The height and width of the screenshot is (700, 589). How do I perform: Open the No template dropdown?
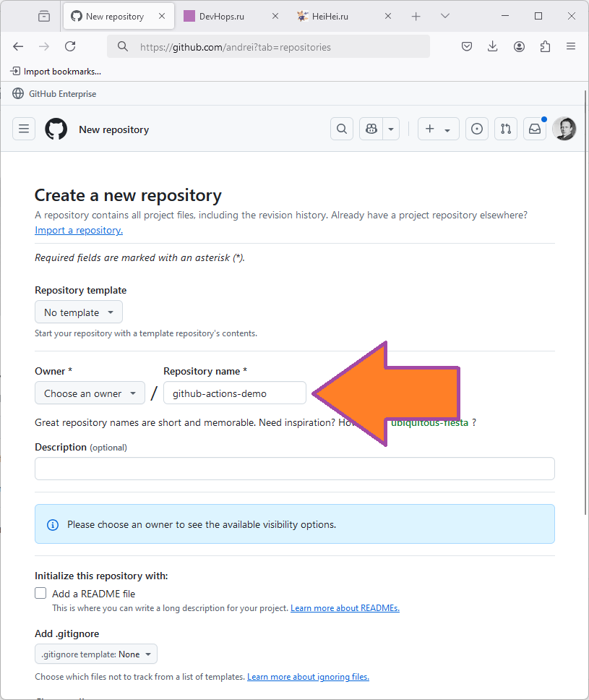click(79, 312)
